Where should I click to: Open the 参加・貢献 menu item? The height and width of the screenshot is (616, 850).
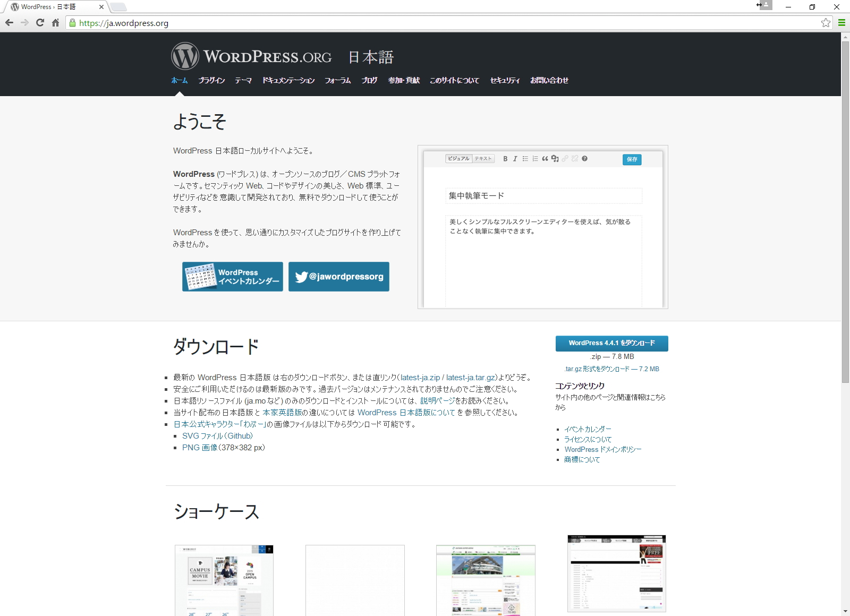pos(404,81)
